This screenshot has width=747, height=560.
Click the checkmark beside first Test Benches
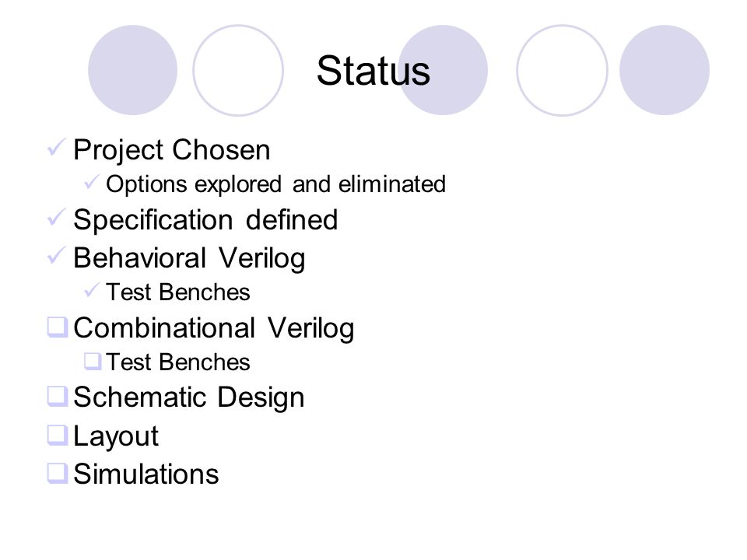tap(92, 290)
